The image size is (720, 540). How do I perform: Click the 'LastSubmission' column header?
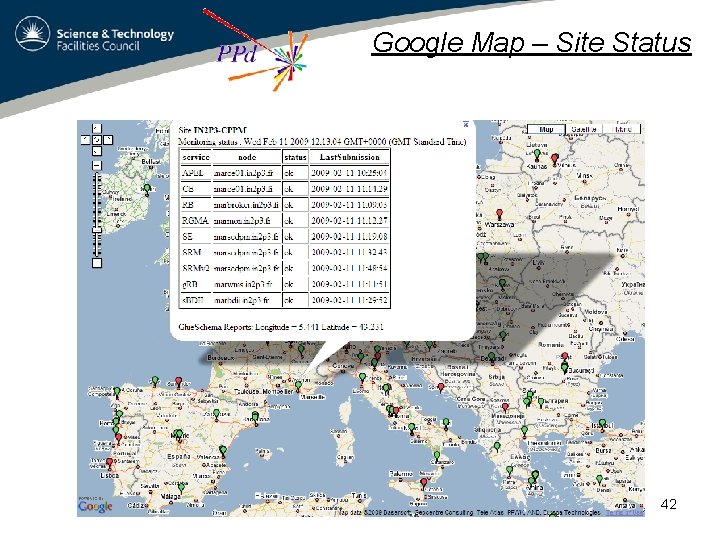click(349, 157)
